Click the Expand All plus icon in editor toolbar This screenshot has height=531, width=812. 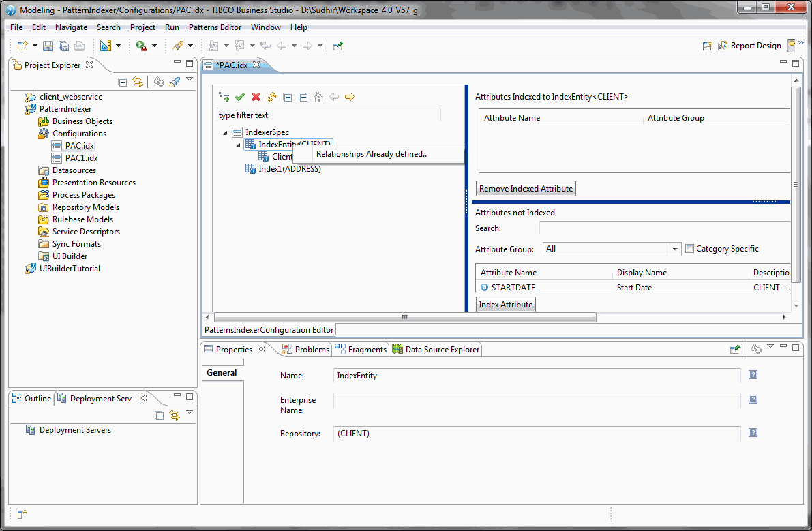pos(288,97)
